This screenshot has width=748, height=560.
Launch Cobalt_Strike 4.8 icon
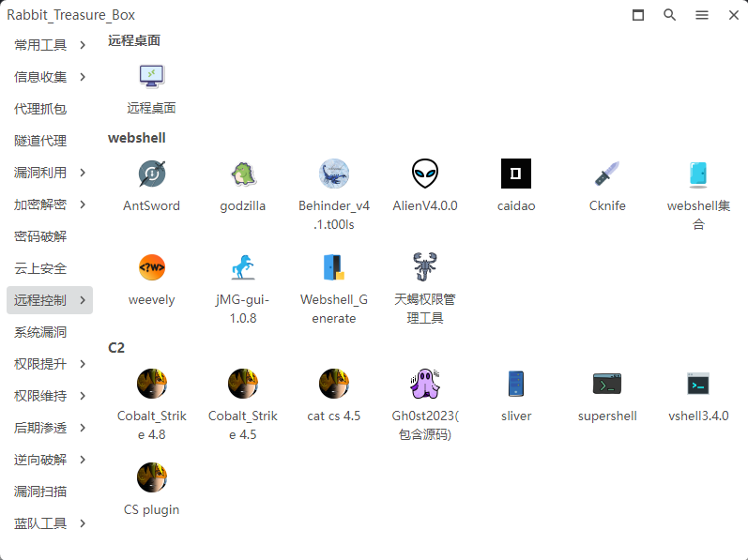click(152, 384)
